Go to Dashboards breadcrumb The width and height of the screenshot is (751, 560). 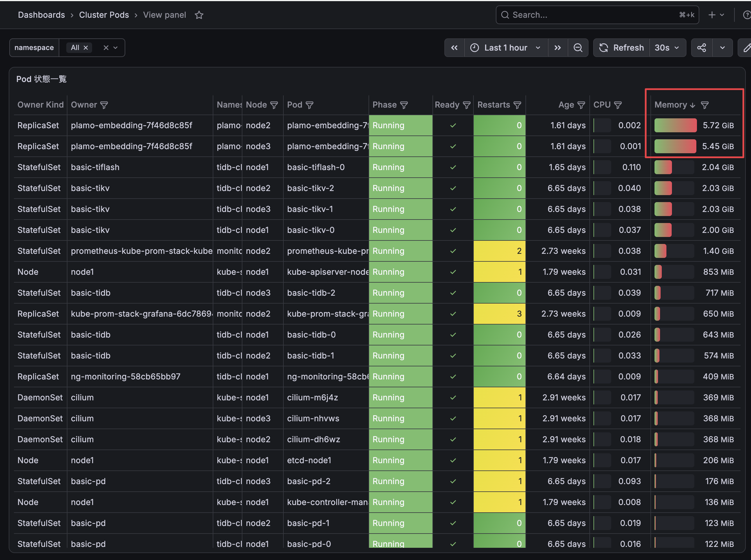41,15
